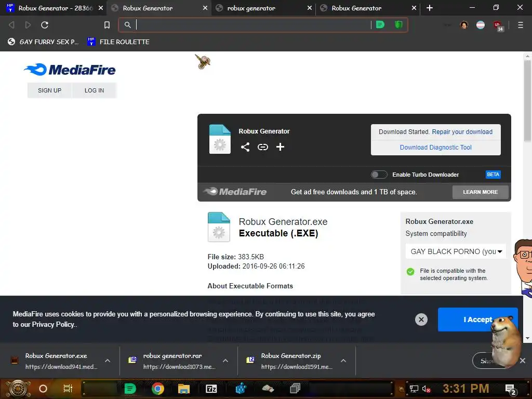Image resolution: width=532 pixels, height=399 pixels.
Task: Open the flag-striped extension icon
Action: [481, 25]
